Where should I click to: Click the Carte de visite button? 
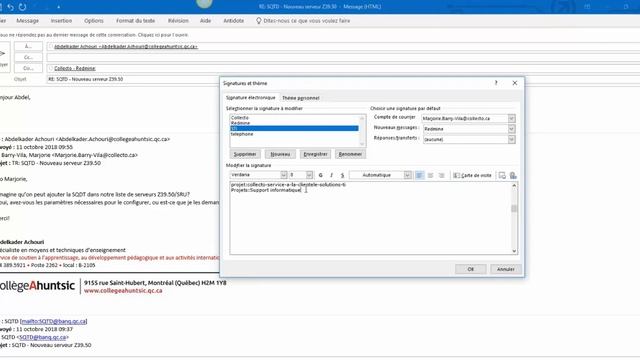pyautogui.click(x=472, y=175)
